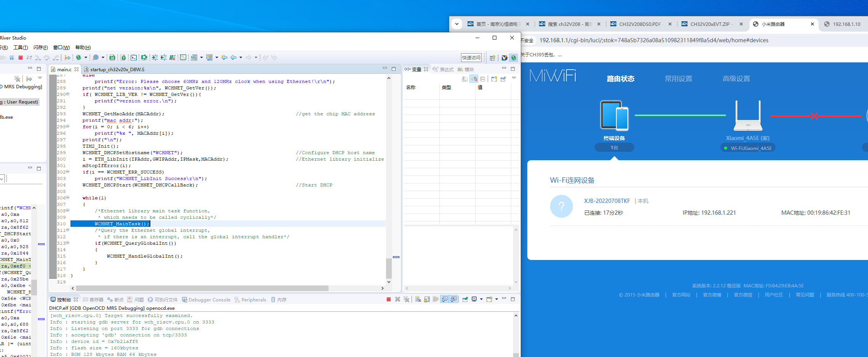This screenshot has height=357, width=868.
Task: Close the main.c editor tab
Action: [77, 69]
